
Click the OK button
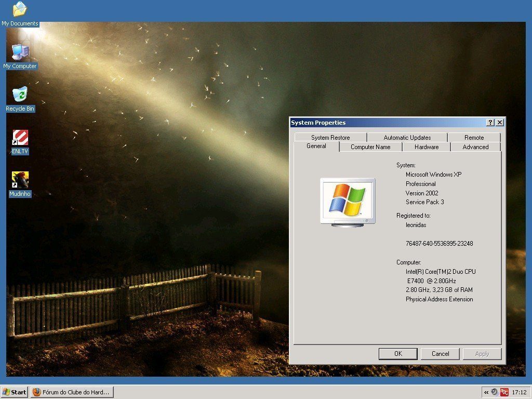tap(398, 353)
